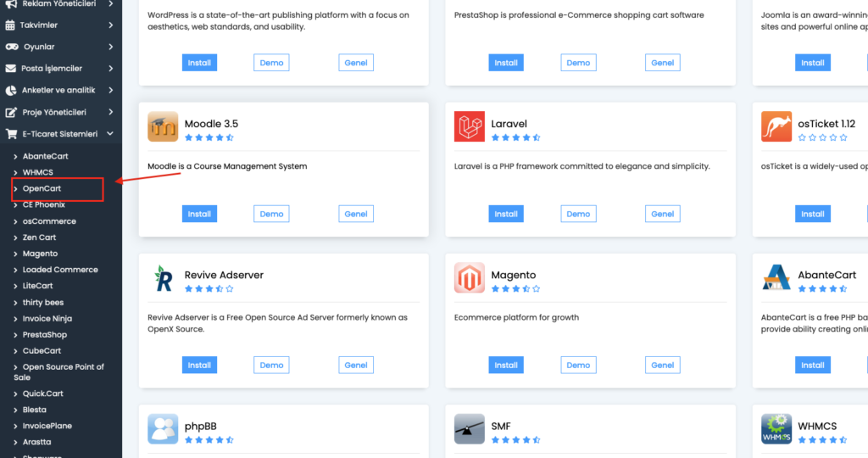Collapse the E-Ticaret Sistemleri category
Viewport: 868px width, 458px height.
60,133
